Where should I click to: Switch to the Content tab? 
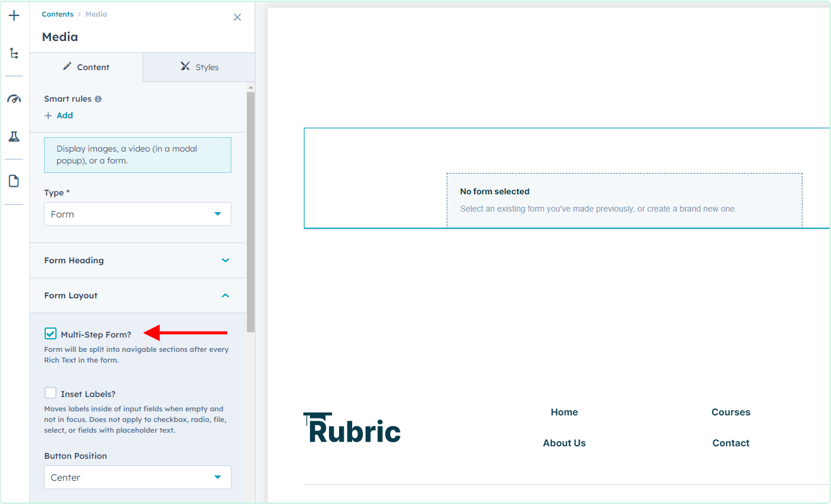pos(86,67)
